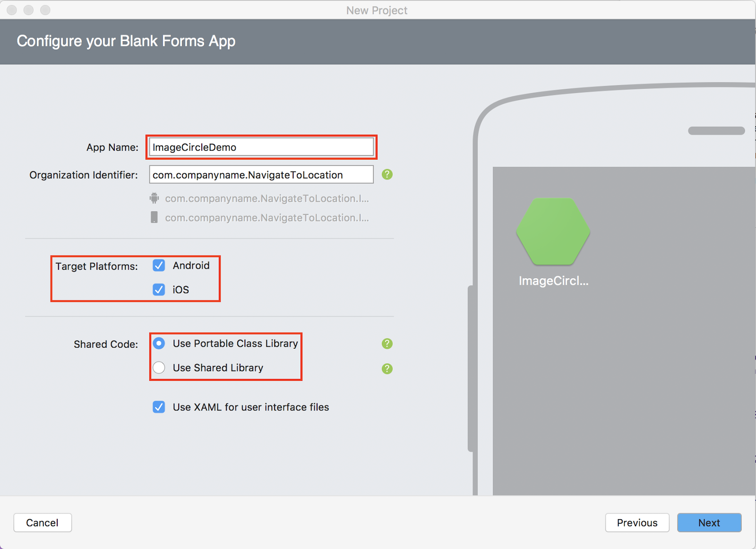756x549 pixels.
Task: Click the Android robot icon beside the package identifier
Action: [x=155, y=198]
